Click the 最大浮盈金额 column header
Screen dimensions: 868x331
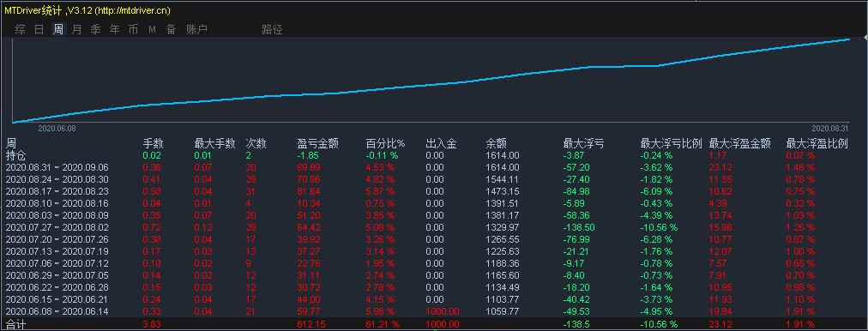(x=739, y=144)
